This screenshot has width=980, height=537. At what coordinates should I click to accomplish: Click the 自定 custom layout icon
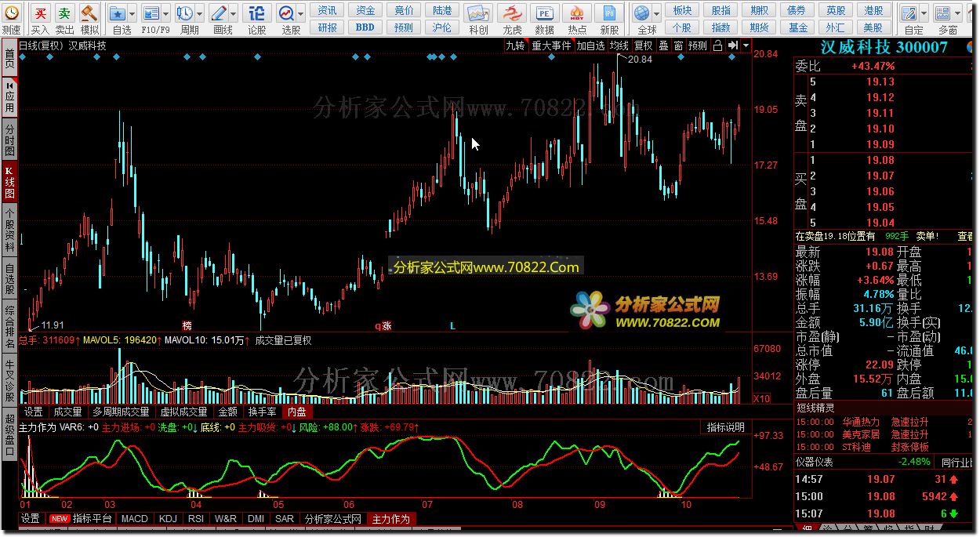pos(909,13)
